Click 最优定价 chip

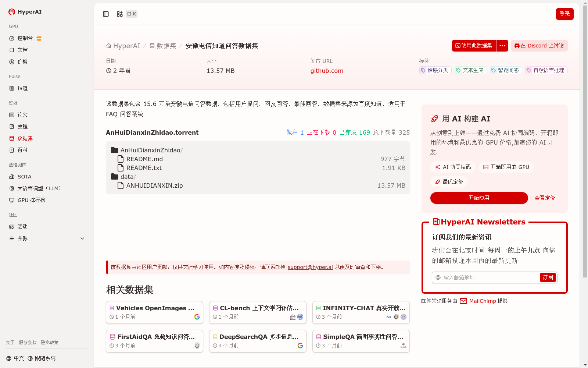[449, 182]
